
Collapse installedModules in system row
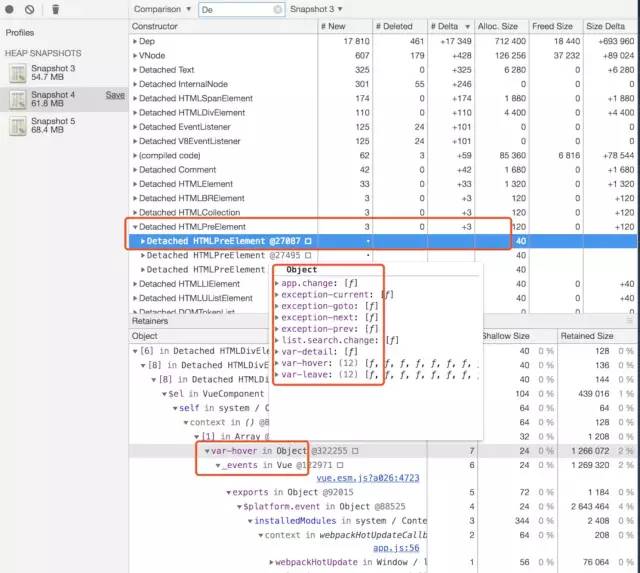[x=250, y=521]
